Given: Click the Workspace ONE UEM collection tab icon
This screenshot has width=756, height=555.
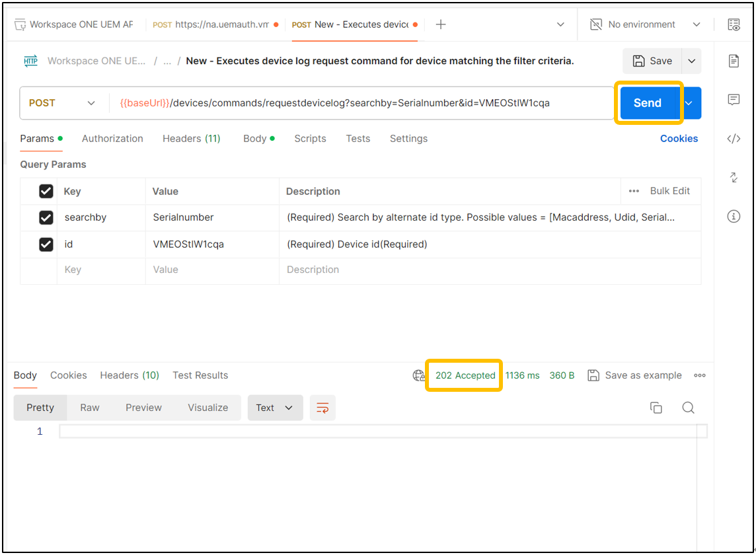Looking at the screenshot, I should [x=20, y=24].
